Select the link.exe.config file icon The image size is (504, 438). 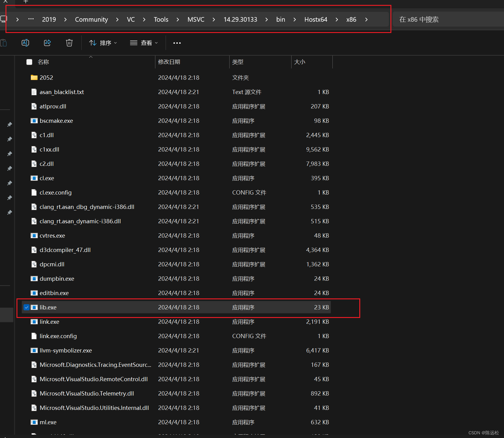click(x=34, y=336)
